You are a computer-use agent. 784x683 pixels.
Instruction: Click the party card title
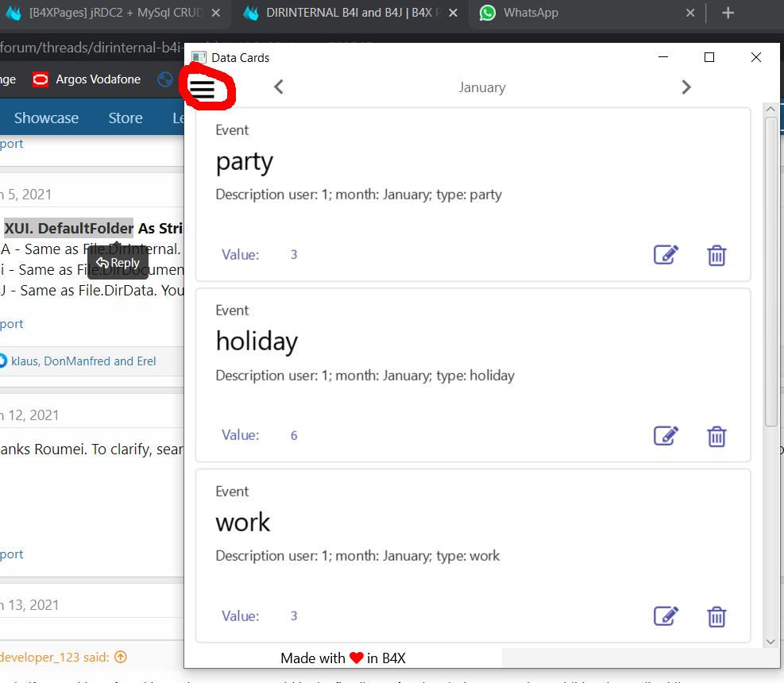point(245,162)
